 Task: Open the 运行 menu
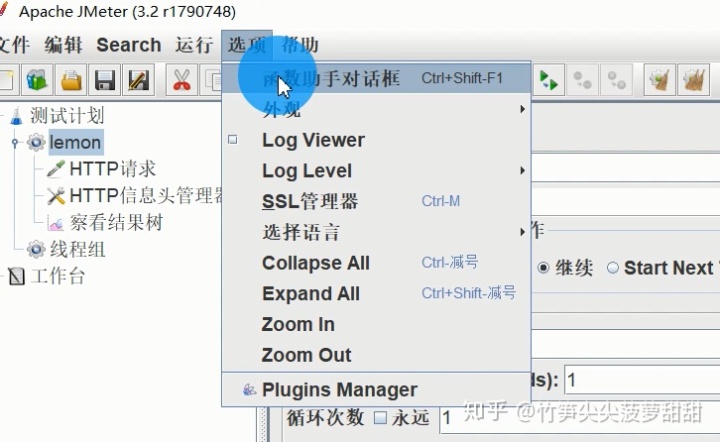click(194, 45)
